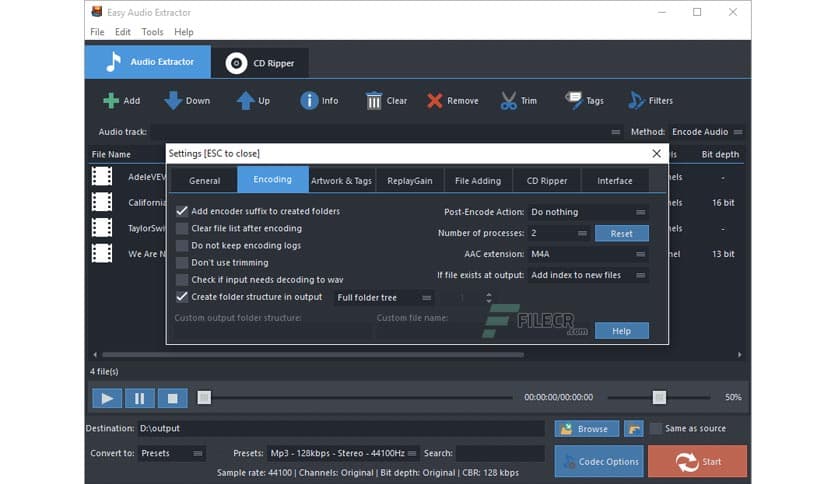This screenshot has height=484, width=836.
Task: Click the Add files plus icon
Action: coord(111,100)
